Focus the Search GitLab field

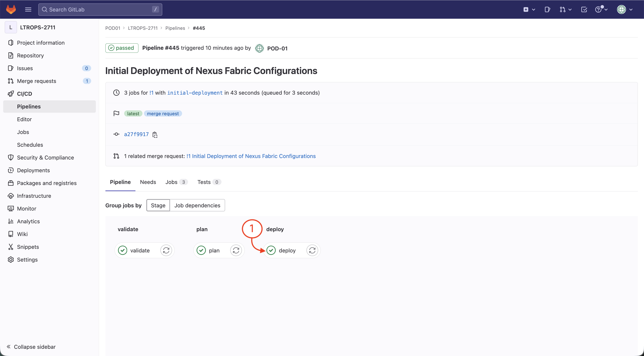[x=100, y=9]
